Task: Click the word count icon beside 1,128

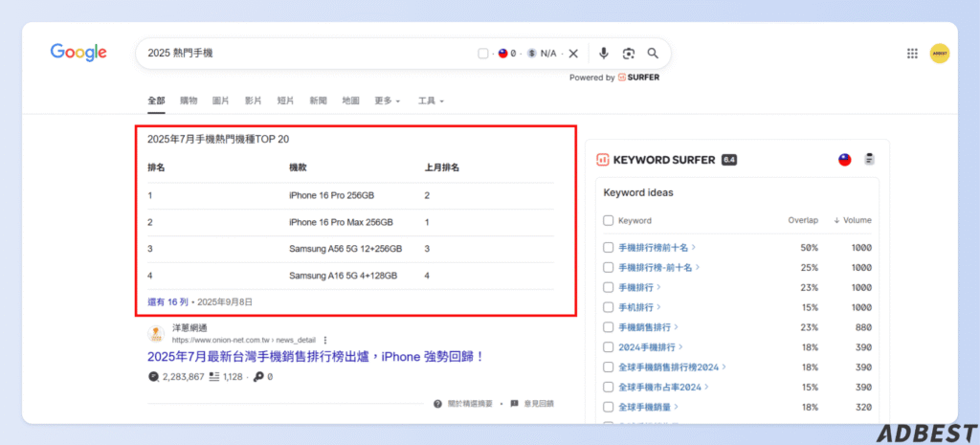Action: 214,377
